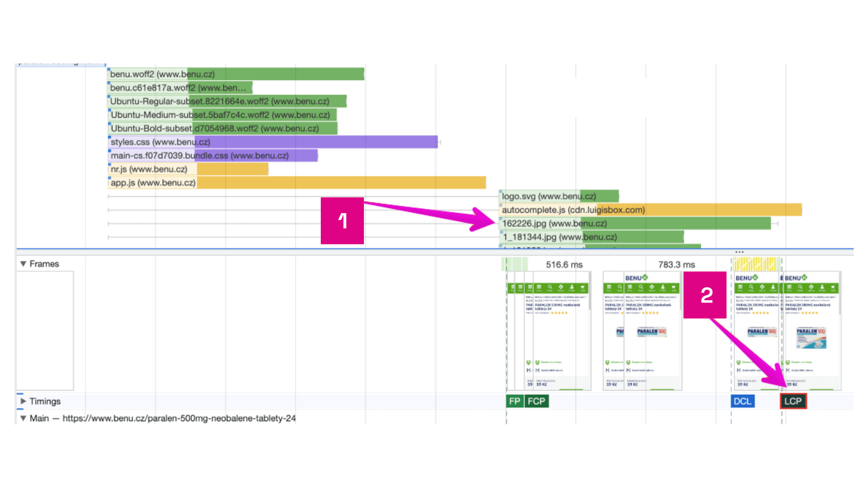Select the nr.js script request

pyautogui.click(x=188, y=169)
